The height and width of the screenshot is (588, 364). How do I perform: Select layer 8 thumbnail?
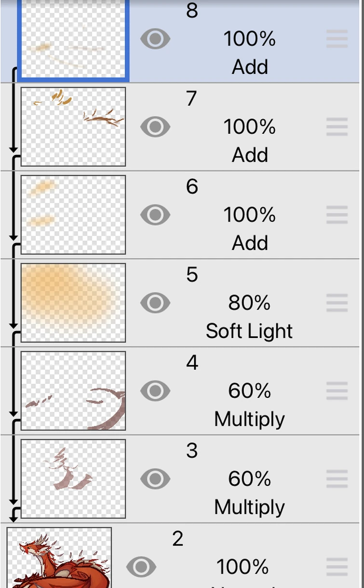(x=73, y=39)
